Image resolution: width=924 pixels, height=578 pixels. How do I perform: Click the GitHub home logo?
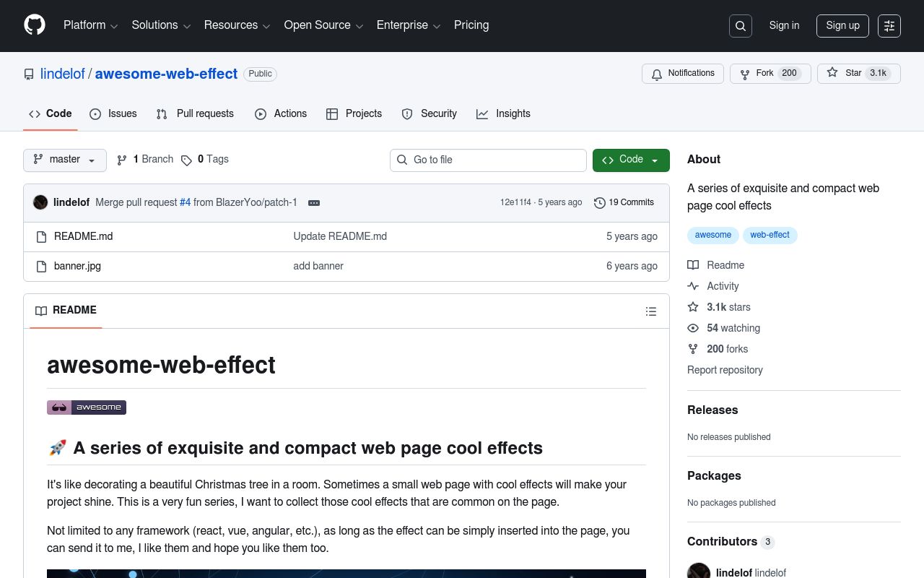point(35,26)
